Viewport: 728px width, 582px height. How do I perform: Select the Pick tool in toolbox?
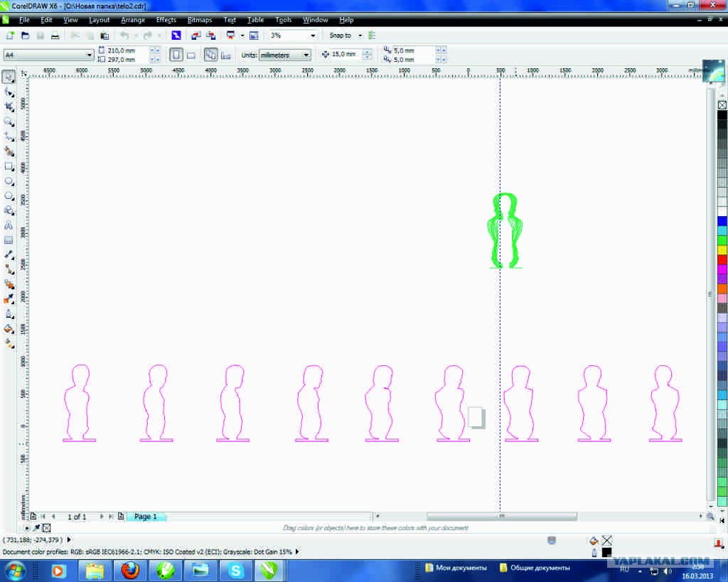(9, 77)
